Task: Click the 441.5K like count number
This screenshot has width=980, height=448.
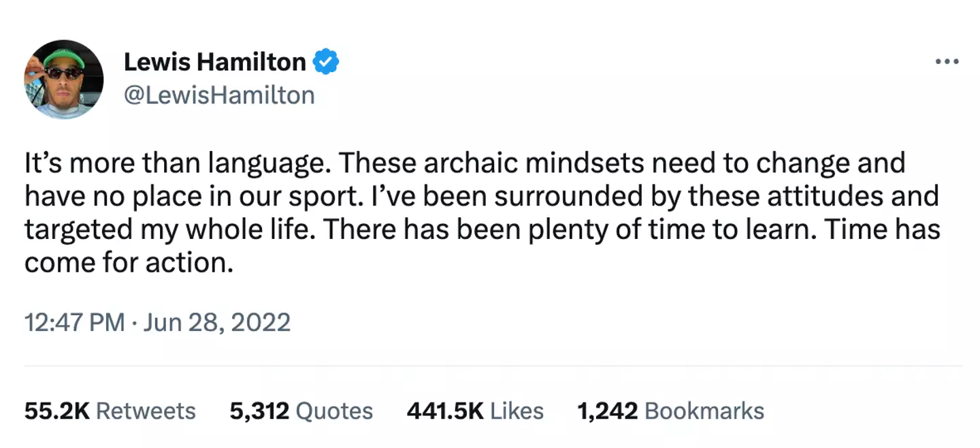Action: [x=445, y=411]
